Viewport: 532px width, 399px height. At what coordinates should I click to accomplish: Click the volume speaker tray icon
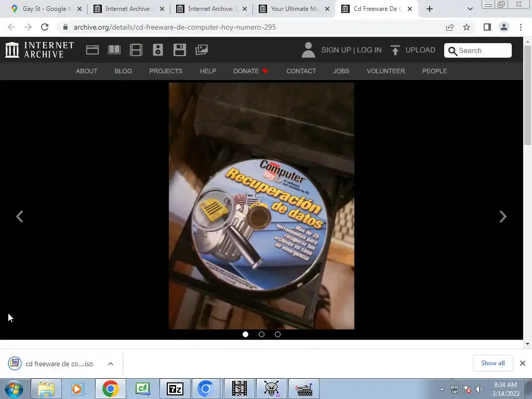480,389
